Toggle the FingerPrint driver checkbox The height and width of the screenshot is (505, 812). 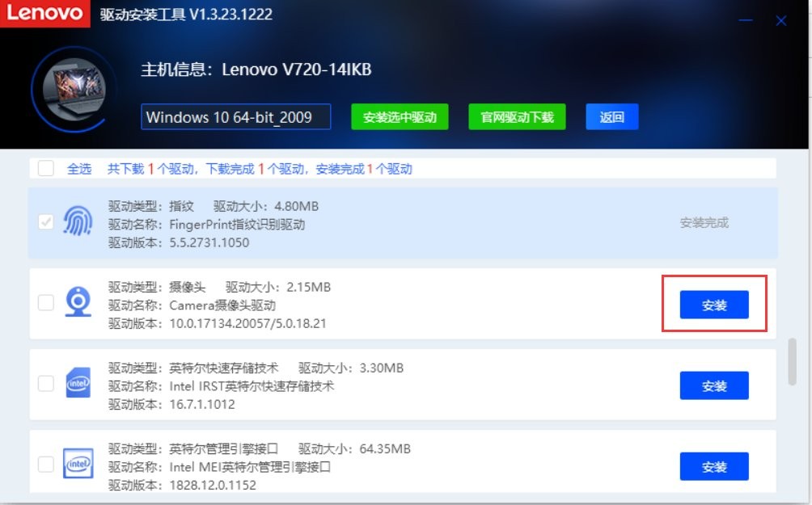46,222
